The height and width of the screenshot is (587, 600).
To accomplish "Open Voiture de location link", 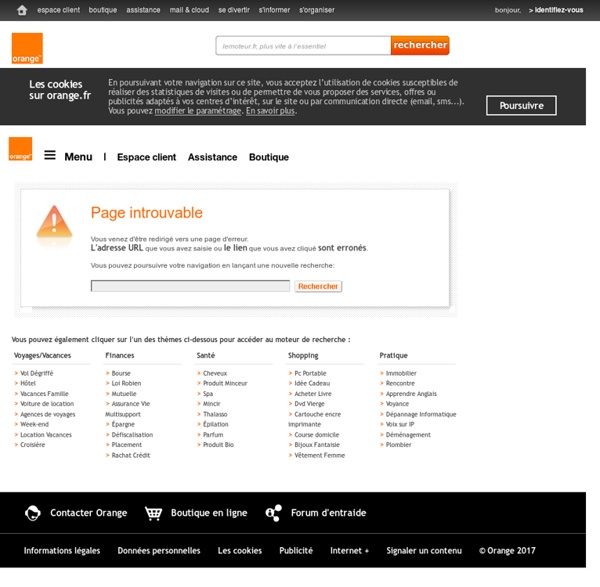I will pyautogui.click(x=47, y=404).
